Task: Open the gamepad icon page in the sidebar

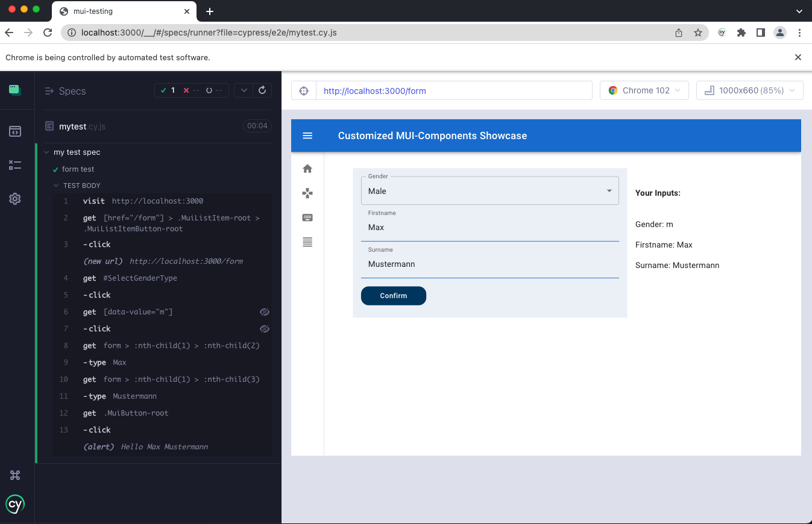Action: pos(307,193)
